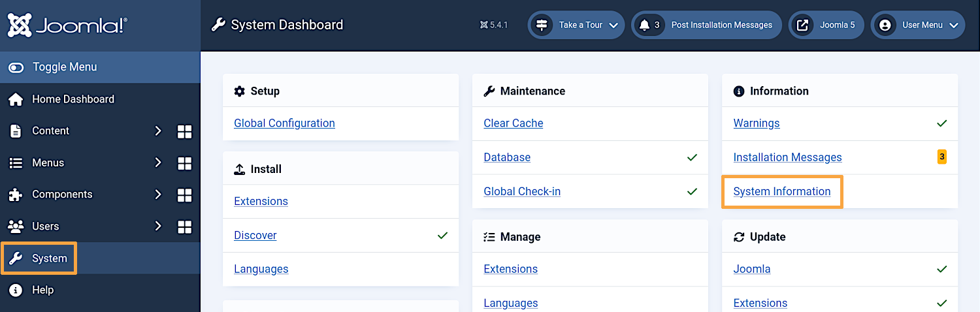
Task: Click the puzzle piece icon beside Components
Action: pyautogui.click(x=16, y=194)
